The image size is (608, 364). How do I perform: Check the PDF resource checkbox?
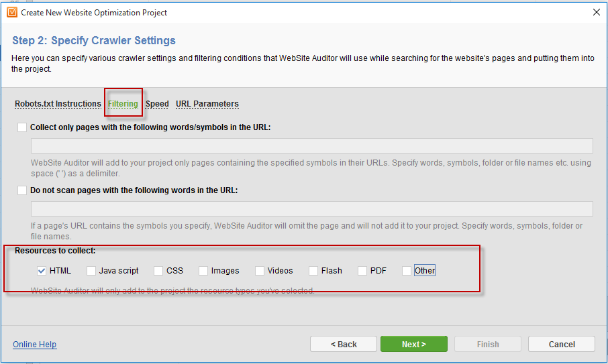(x=362, y=271)
